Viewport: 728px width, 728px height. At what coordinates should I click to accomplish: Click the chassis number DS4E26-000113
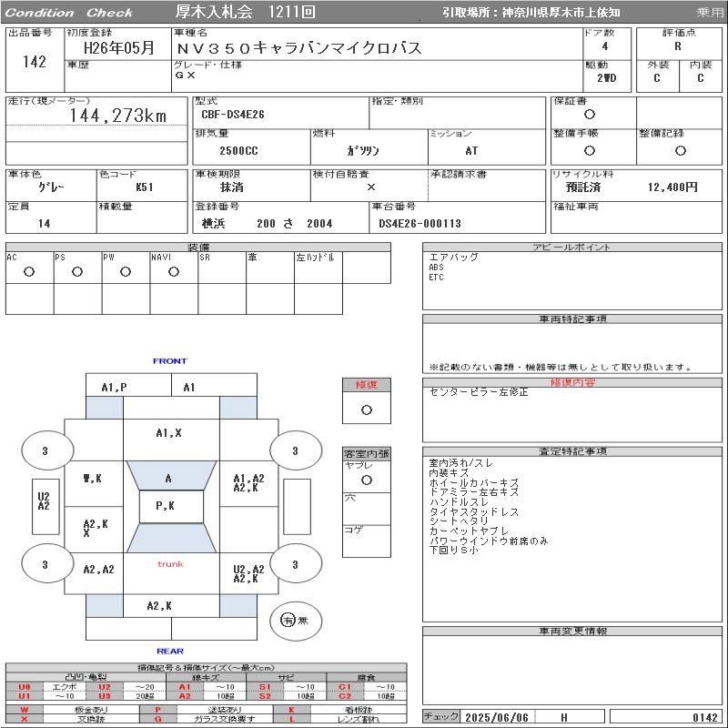420,223
